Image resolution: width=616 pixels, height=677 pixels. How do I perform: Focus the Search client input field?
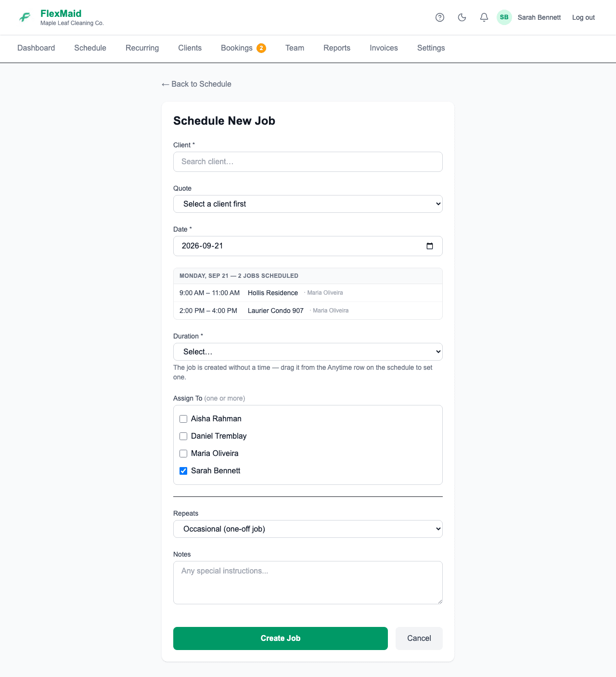pos(308,162)
